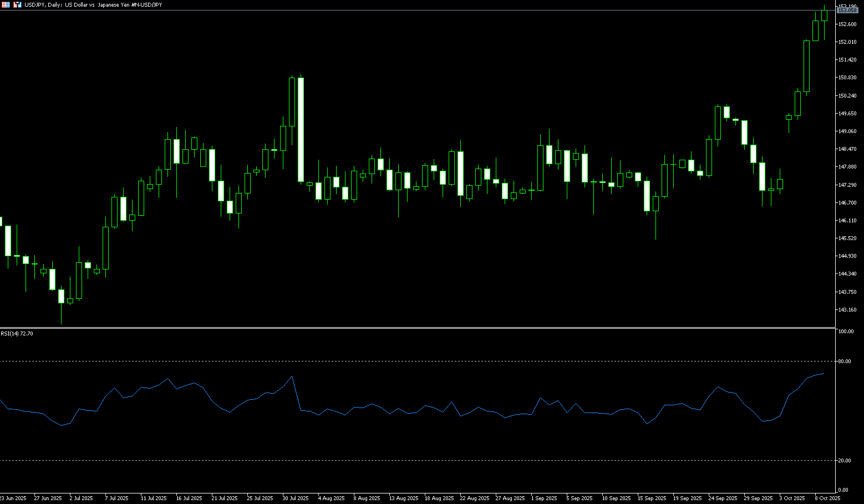
Task: Click the 20.00 label on RSI scale
Action: tap(845, 461)
